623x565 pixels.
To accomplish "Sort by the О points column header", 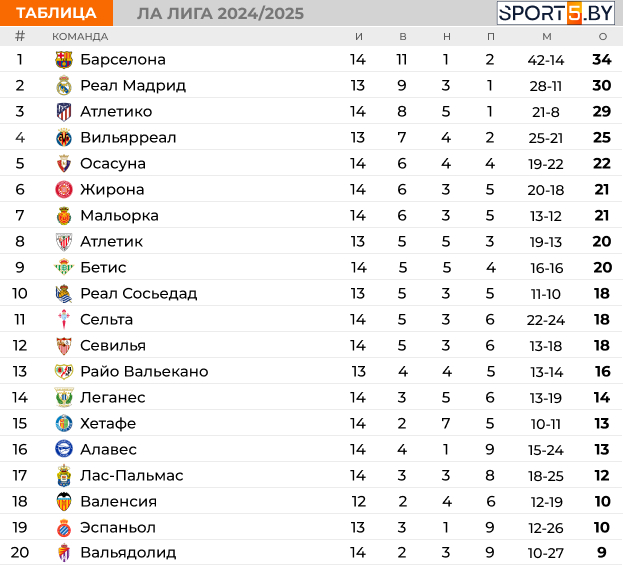I will tap(603, 37).
